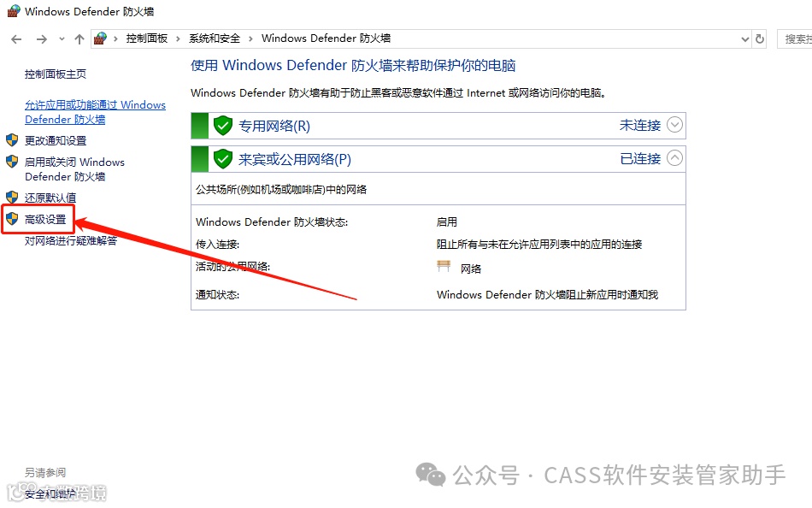Go up one level with up arrow
The width and height of the screenshot is (812, 508).
[79, 38]
